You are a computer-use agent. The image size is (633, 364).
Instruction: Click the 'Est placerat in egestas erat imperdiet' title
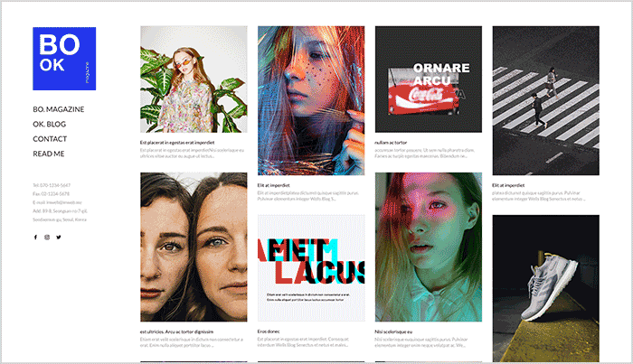click(177, 143)
